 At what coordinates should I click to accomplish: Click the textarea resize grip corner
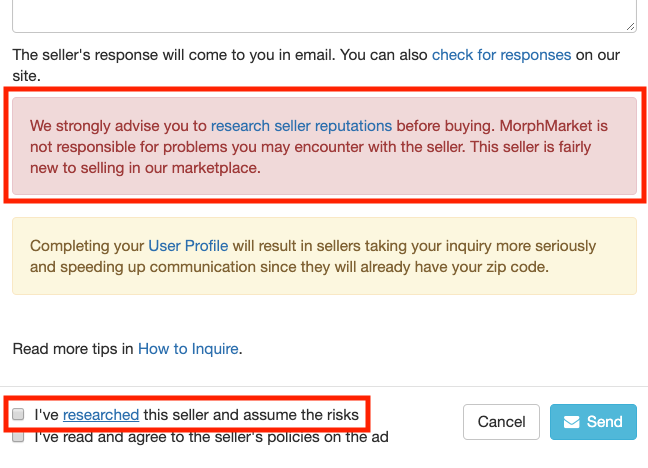631,27
